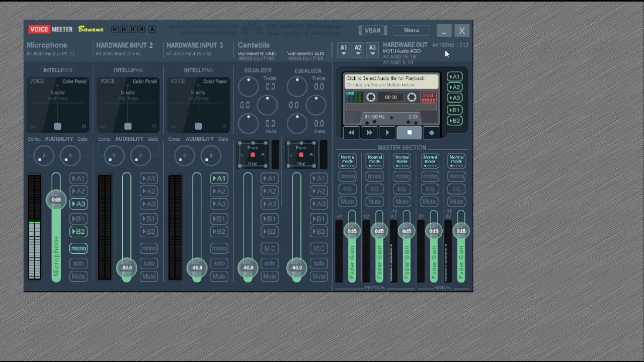Open the A3 hardware out device selector
The width and height of the screenshot is (644, 362).
[372, 49]
